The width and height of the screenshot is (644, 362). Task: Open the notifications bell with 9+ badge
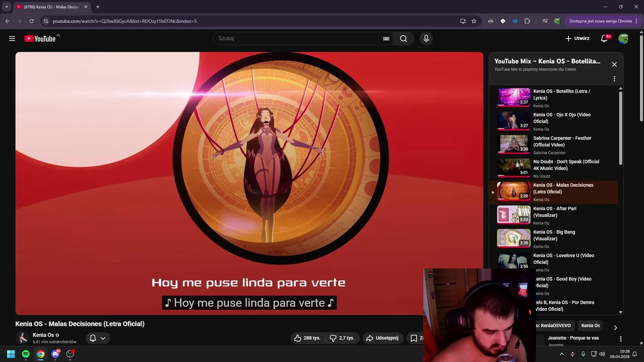coord(605,39)
